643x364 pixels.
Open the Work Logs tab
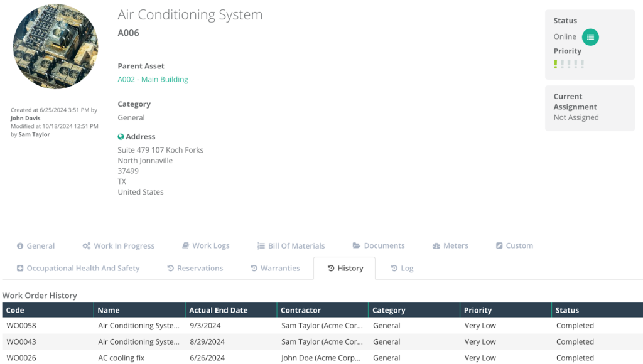205,246
